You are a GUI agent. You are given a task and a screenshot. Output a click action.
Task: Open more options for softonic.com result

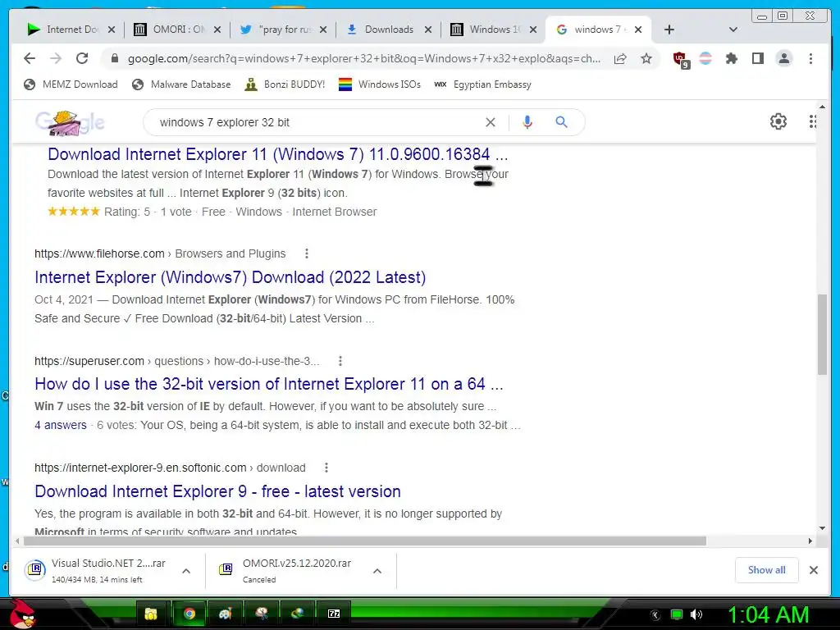(x=326, y=468)
